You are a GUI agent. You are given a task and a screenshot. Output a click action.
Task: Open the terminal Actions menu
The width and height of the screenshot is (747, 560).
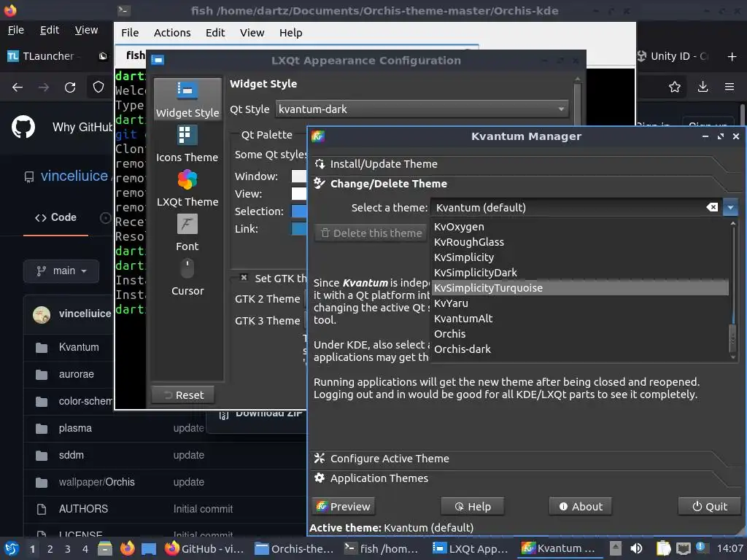[172, 32]
